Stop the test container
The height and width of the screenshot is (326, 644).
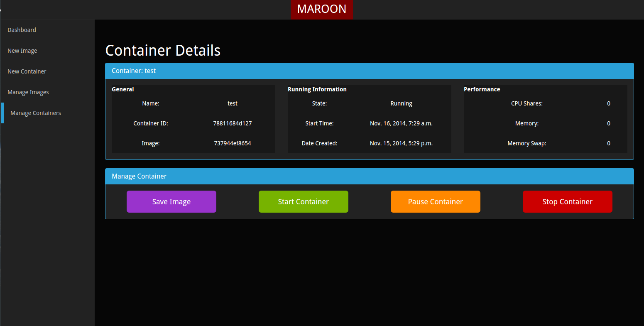pos(567,201)
